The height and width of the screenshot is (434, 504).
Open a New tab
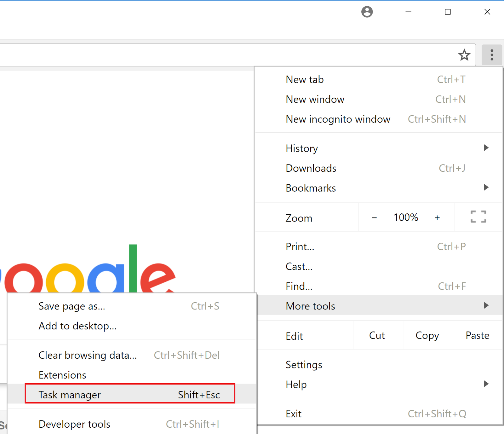point(304,79)
